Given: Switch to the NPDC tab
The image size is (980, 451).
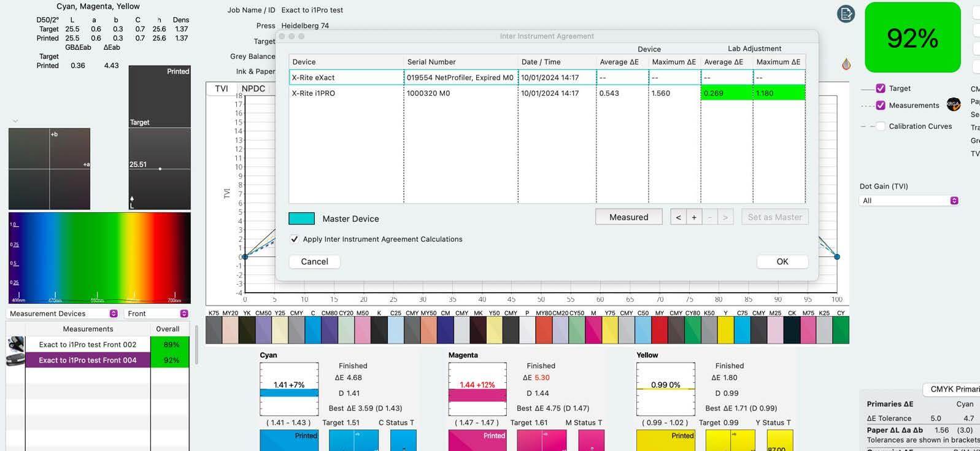Looking at the screenshot, I should [x=253, y=88].
